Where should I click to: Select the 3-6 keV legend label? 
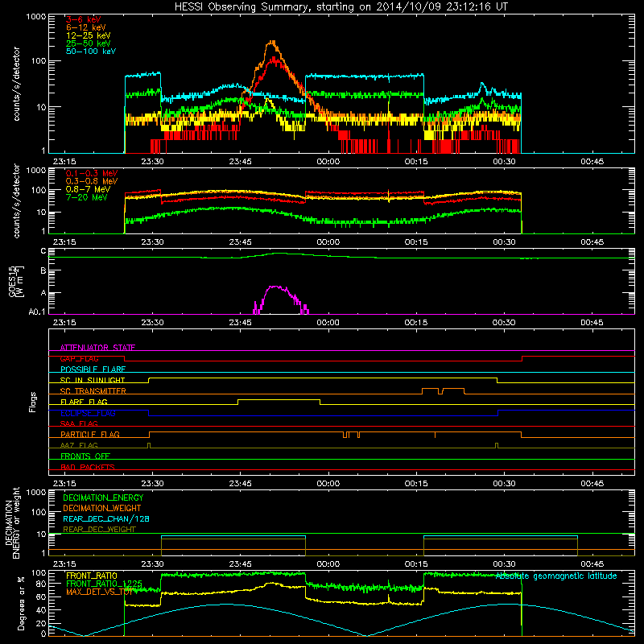pos(84,19)
